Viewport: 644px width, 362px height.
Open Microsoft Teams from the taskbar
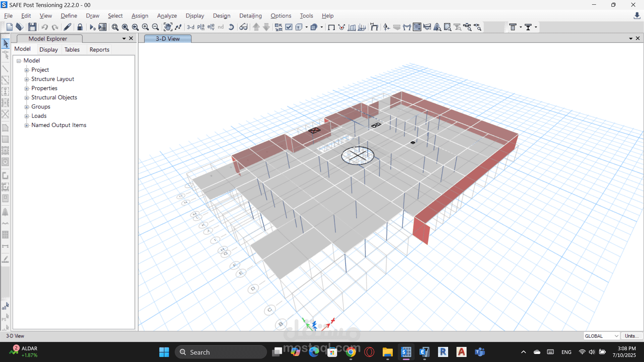click(480, 352)
